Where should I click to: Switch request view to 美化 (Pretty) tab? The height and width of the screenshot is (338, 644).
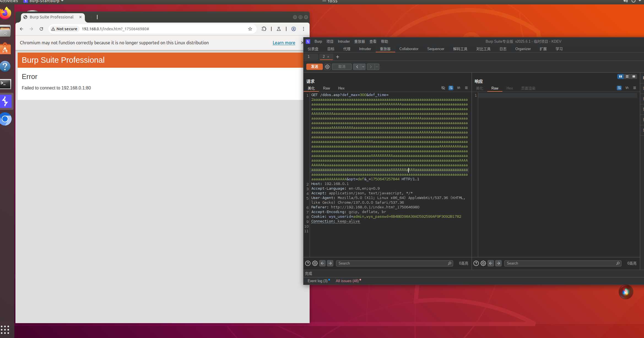tap(311, 88)
